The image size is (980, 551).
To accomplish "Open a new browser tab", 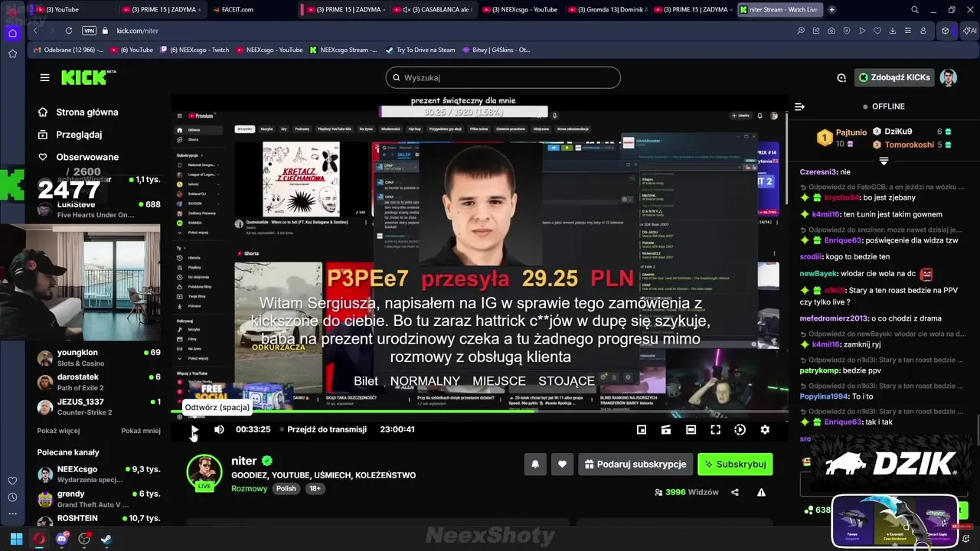I will click(832, 10).
